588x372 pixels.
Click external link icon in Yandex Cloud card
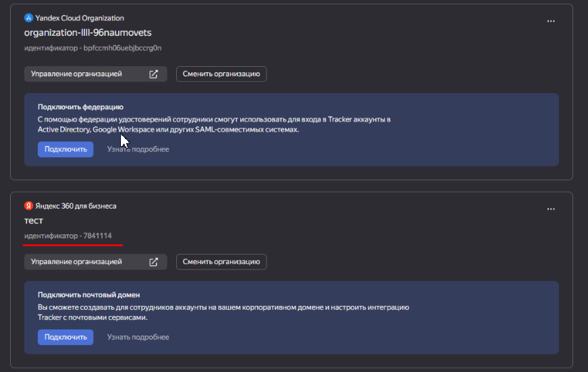(x=153, y=74)
